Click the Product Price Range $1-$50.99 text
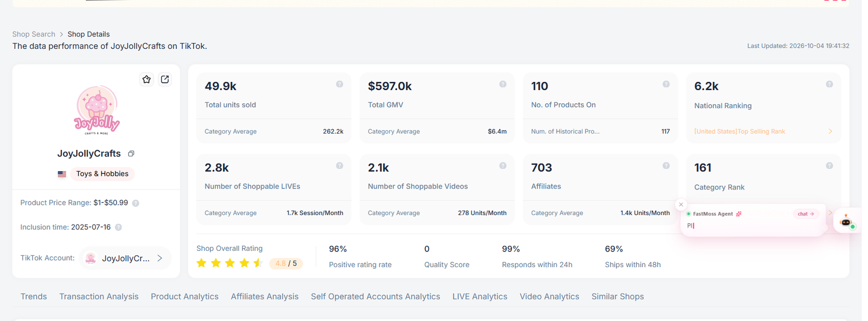This screenshot has width=868, height=321. tap(74, 203)
